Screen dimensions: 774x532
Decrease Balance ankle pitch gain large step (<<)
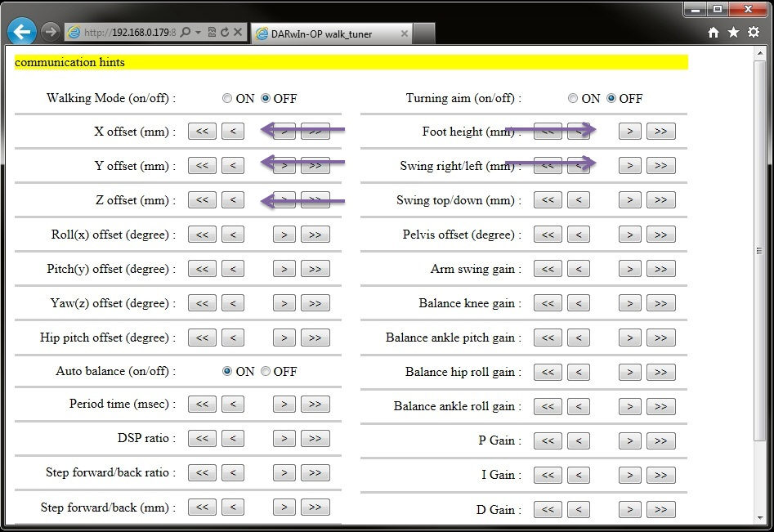(x=548, y=338)
